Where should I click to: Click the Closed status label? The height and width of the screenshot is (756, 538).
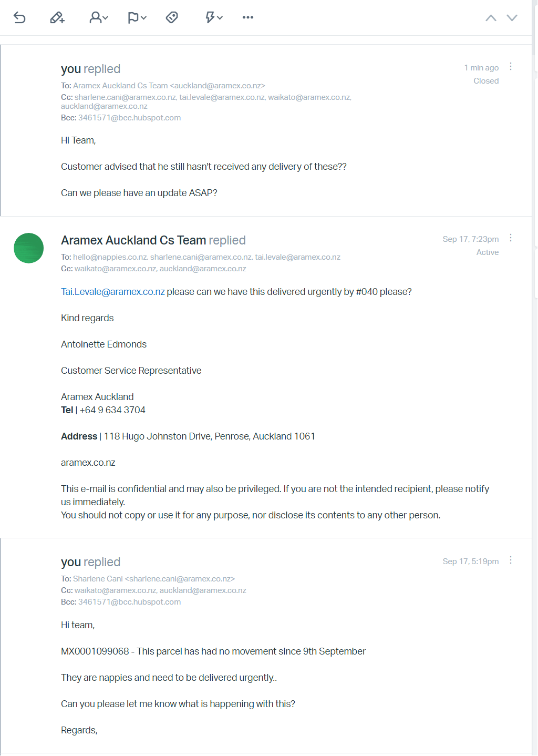(486, 81)
